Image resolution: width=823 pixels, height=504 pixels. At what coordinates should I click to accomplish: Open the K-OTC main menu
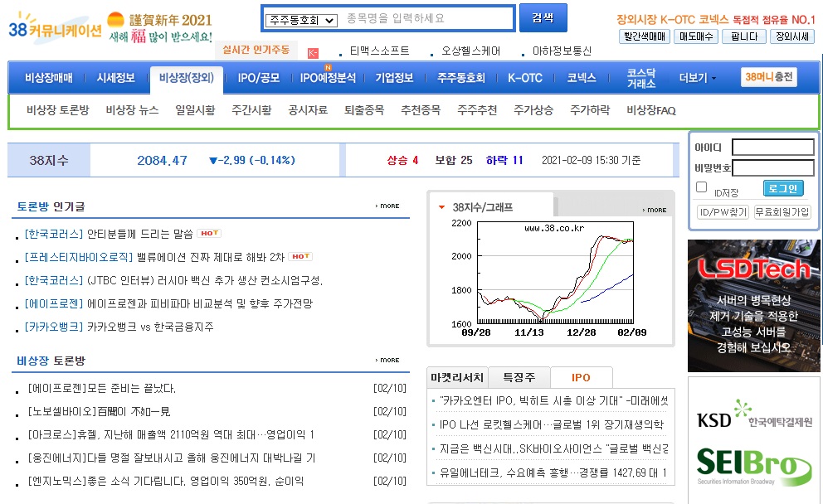(525, 78)
